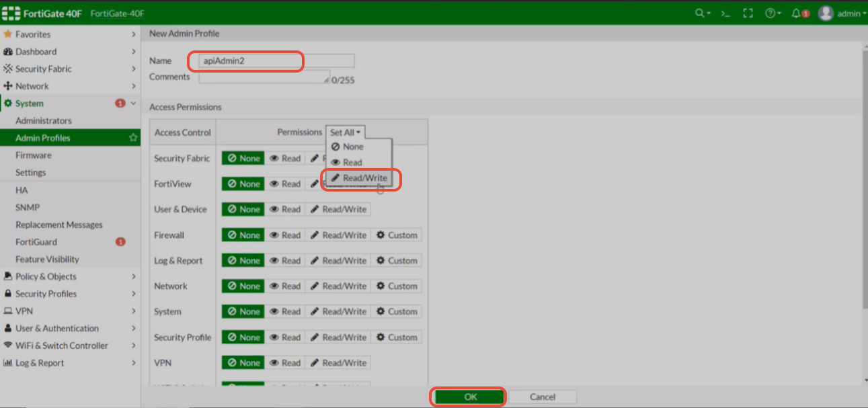The width and height of the screenshot is (868, 408).
Task: Set VPN permission to Read
Action: click(x=285, y=363)
